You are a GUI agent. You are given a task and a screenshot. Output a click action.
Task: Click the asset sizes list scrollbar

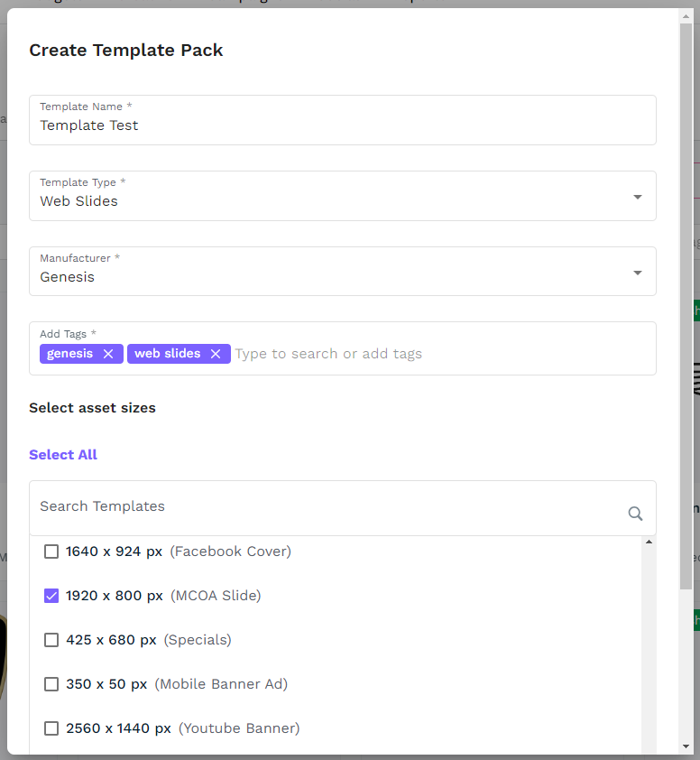649,650
